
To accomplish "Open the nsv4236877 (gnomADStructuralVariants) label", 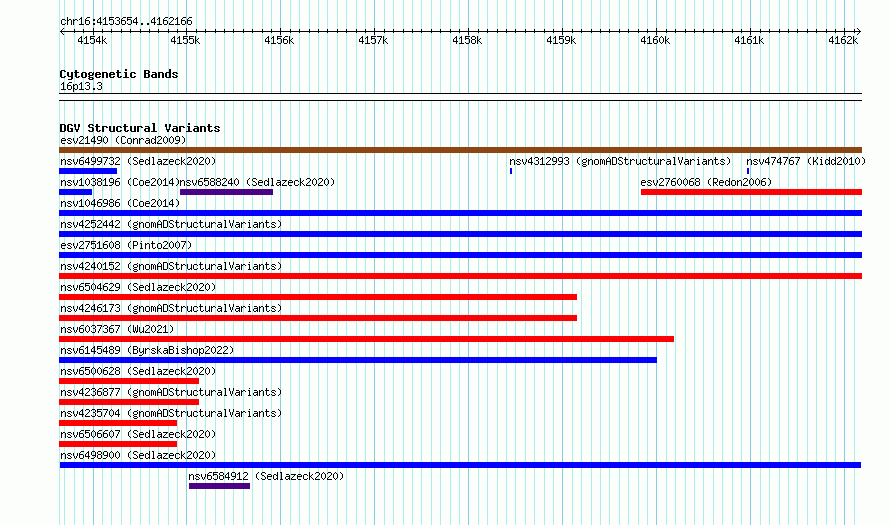I will tap(171, 392).
